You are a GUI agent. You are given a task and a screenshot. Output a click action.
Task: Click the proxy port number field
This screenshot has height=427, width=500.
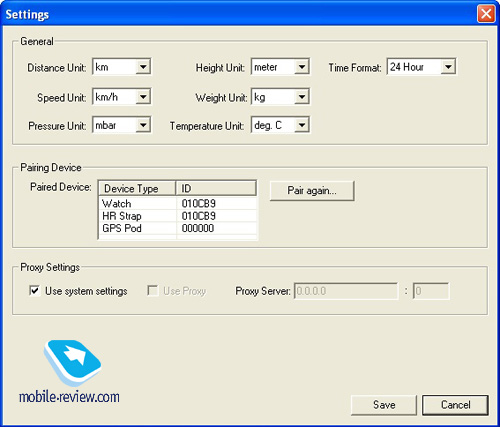click(431, 291)
